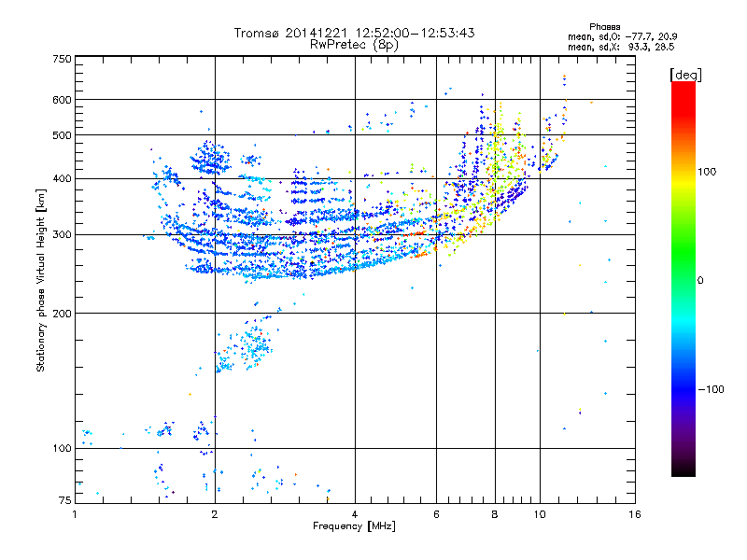Click the y-axis tick label '300'
Viewport: 747px width, 560px height.
click(x=62, y=235)
